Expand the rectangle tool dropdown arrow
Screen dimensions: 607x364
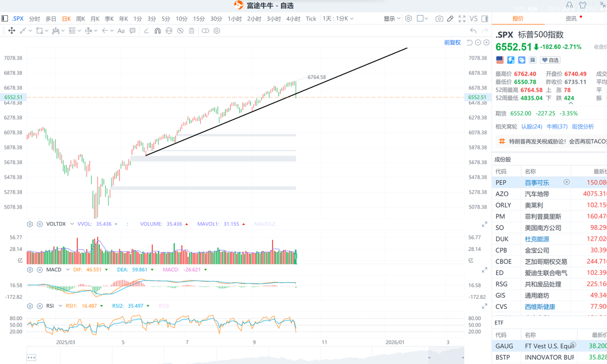47,31
